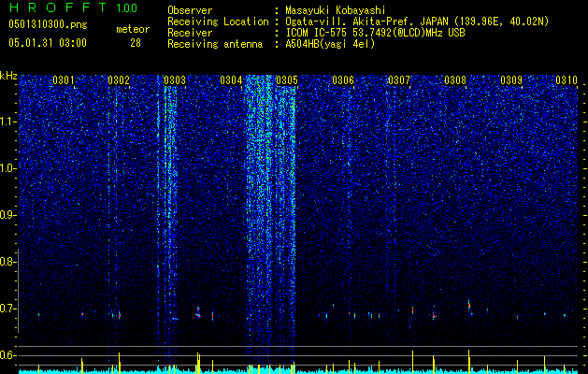This screenshot has height=374, width=588.
Task: Click the 0303 time marker
Action: coord(175,79)
